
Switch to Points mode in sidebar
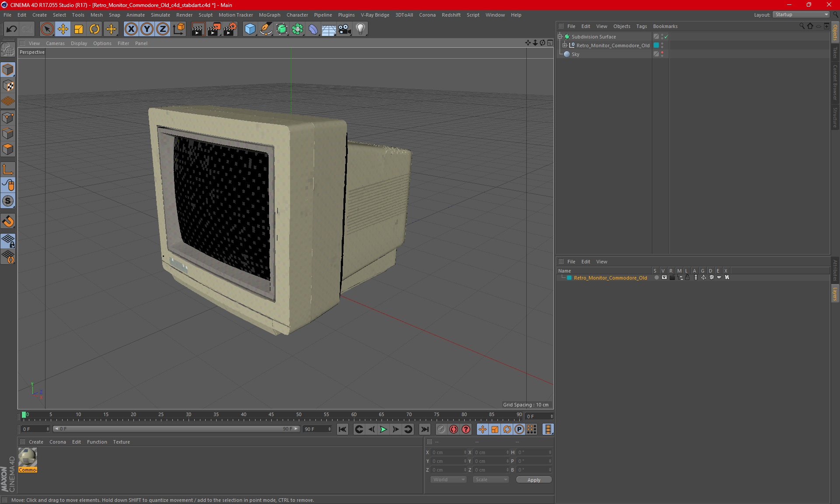8,118
